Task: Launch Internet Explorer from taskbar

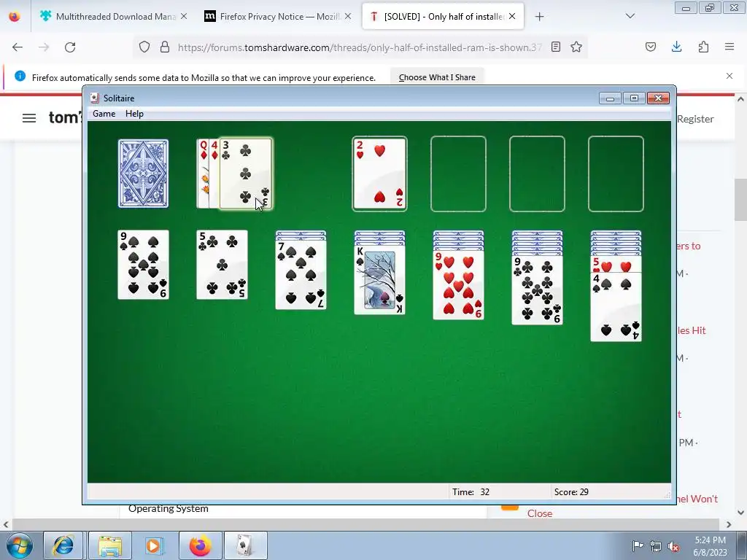Action: (x=63, y=545)
